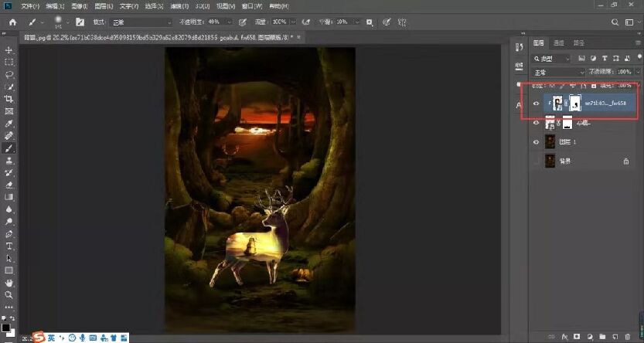This screenshot has height=343, width=644.
Task: Select the Eyedropper tool
Action: pos(9,124)
